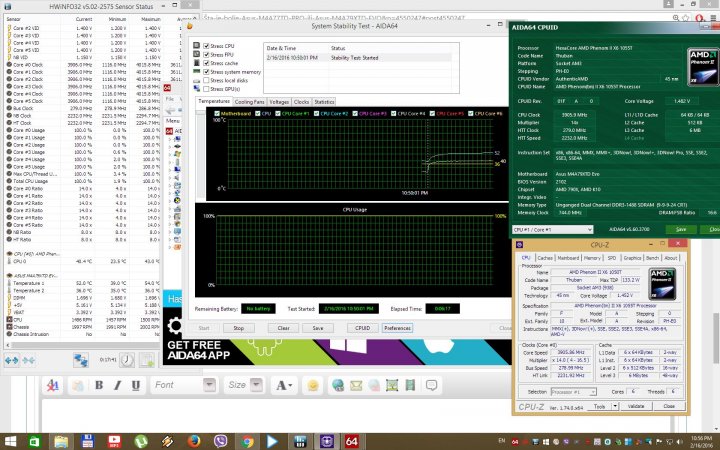Toggle italic in forum editor
Viewport: 720px width, 450px height.
118,385
